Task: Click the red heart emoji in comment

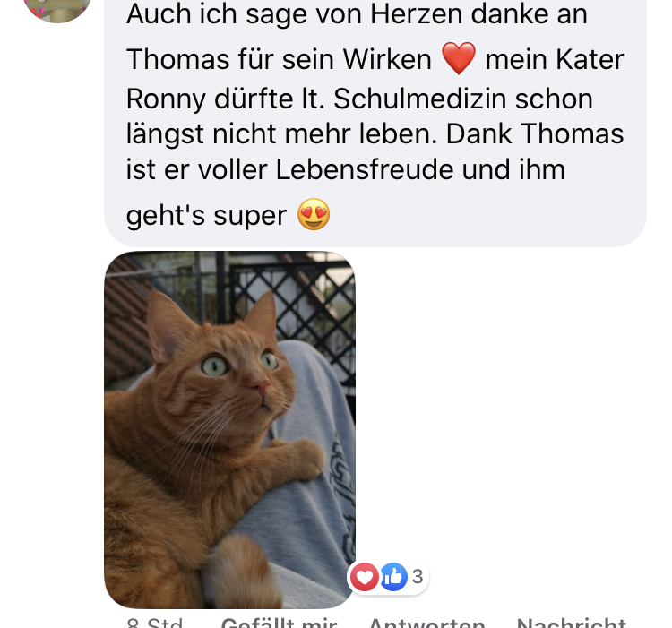Action: [458, 58]
